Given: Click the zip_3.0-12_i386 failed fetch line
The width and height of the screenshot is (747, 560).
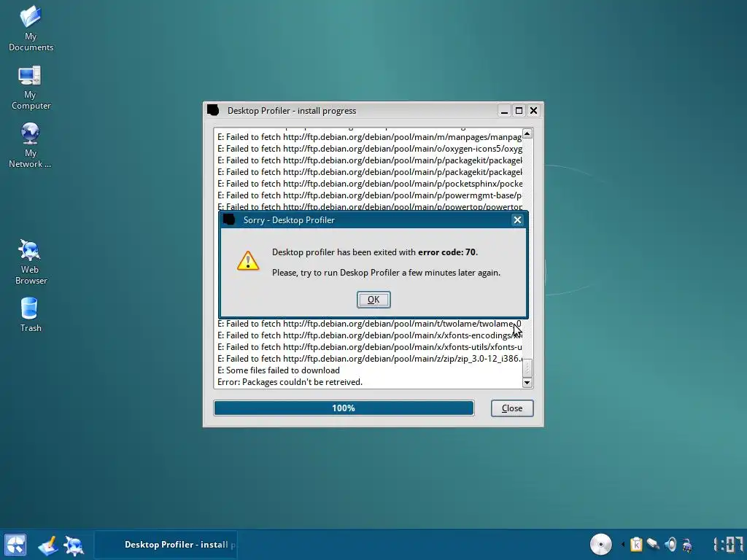Looking at the screenshot, I should (x=370, y=359).
